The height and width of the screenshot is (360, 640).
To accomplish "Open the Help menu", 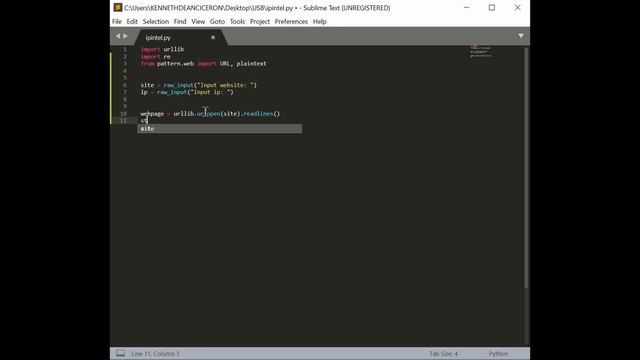I will 320,22.
